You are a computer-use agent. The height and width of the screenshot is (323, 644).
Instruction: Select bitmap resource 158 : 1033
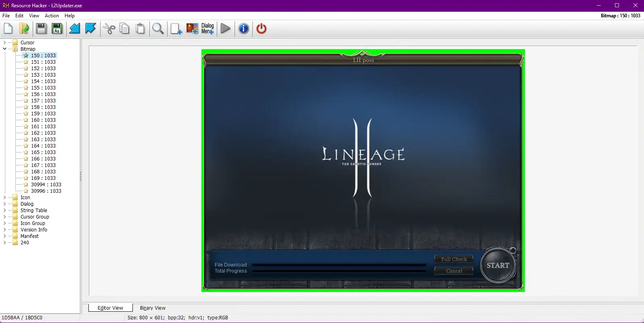point(43,107)
